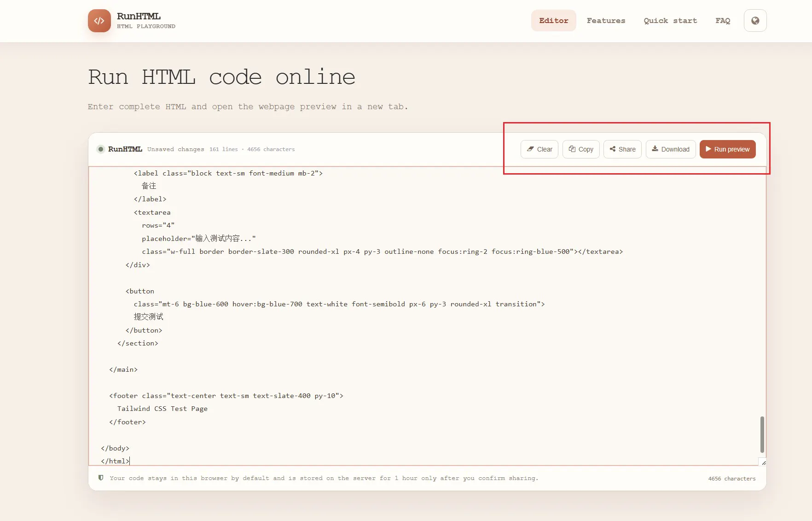Open the language globe button

click(x=755, y=21)
